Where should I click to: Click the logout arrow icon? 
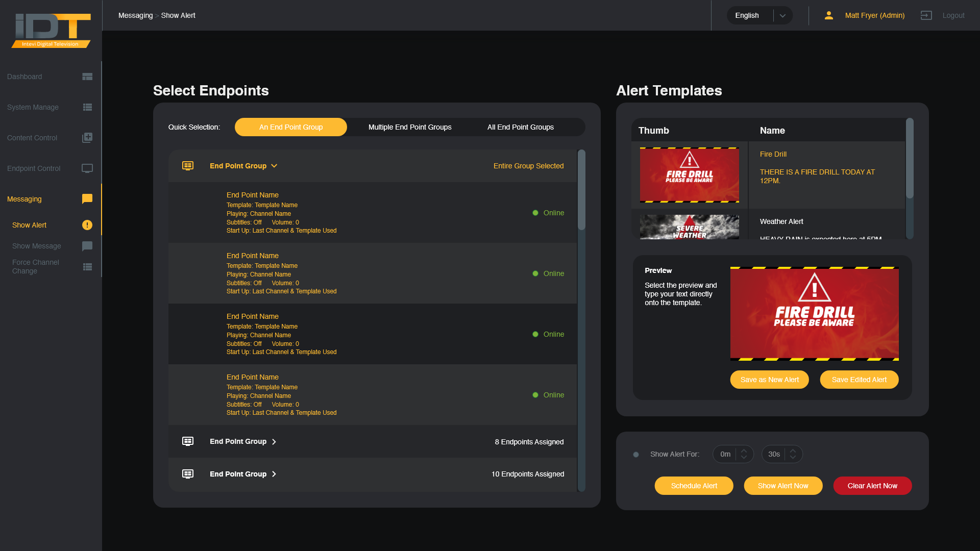tap(926, 15)
